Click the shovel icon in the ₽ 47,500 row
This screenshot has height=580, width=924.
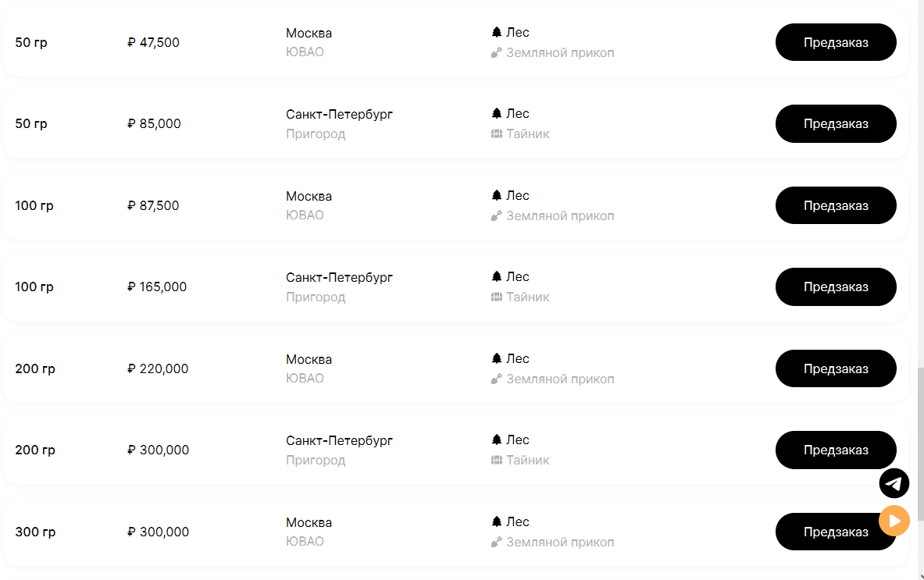click(496, 53)
